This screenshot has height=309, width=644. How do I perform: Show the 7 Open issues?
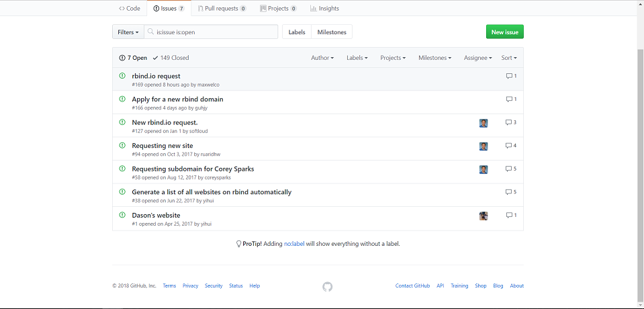(x=133, y=58)
